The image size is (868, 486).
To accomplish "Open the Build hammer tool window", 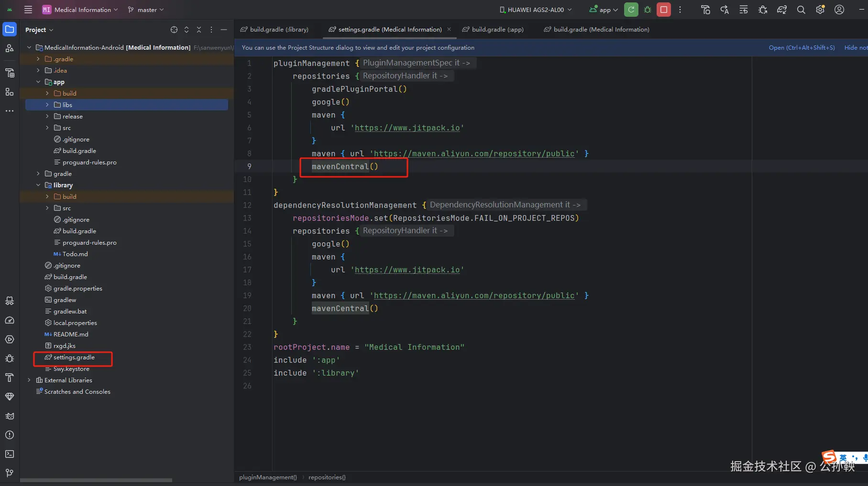I will [x=10, y=378].
